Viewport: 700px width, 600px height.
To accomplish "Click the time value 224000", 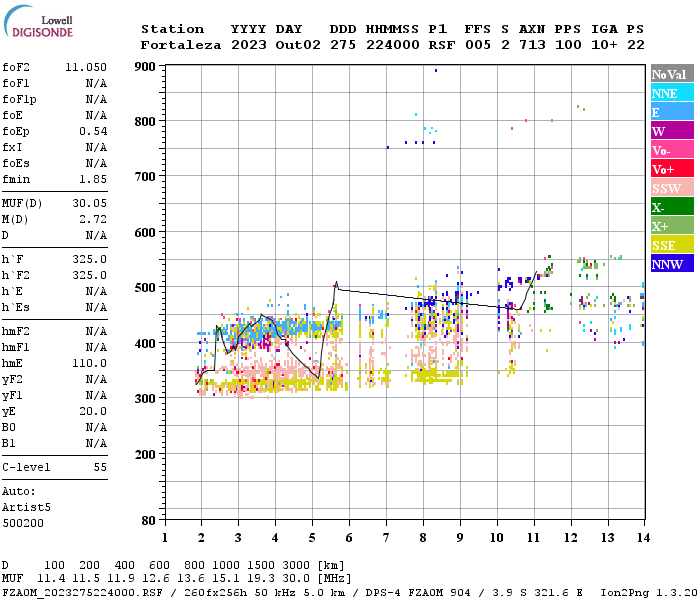I will (393, 45).
